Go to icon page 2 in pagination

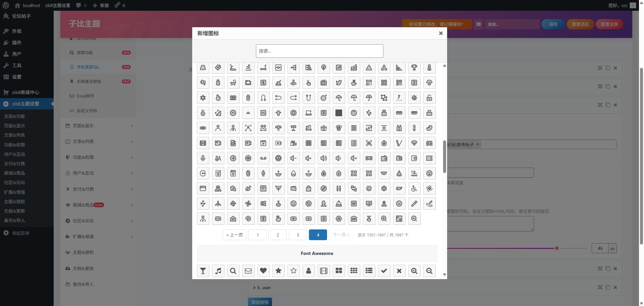[x=277, y=235]
